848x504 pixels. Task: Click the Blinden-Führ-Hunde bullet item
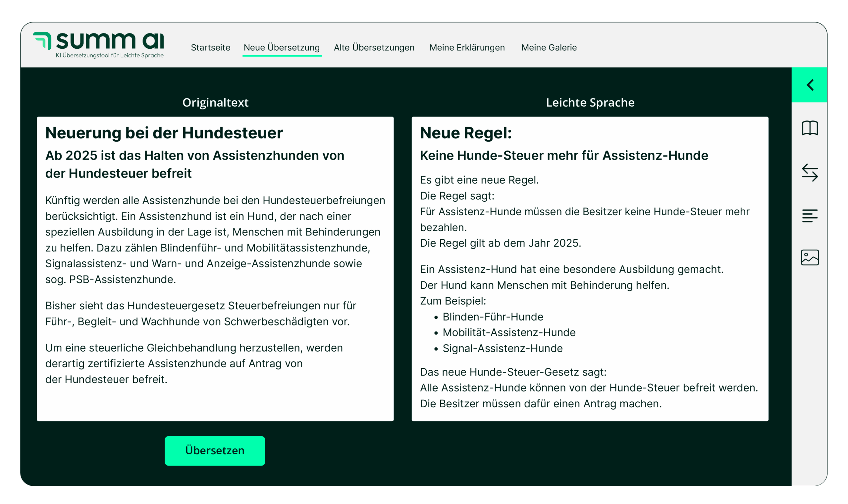pyautogui.click(x=493, y=317)
